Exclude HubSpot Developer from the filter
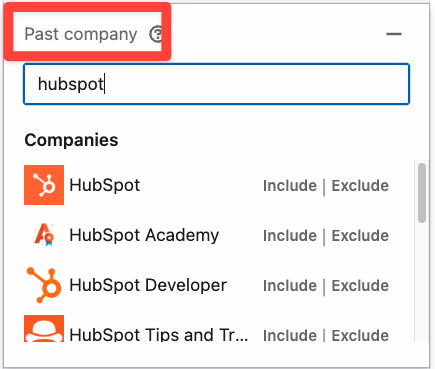This screenshot has height=369, width=435. [360, 286]
